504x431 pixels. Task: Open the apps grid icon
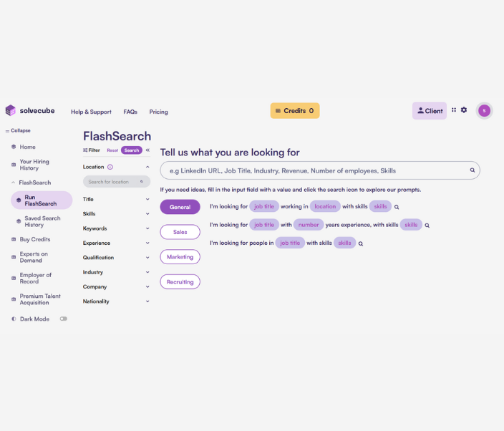coord(454,110)
